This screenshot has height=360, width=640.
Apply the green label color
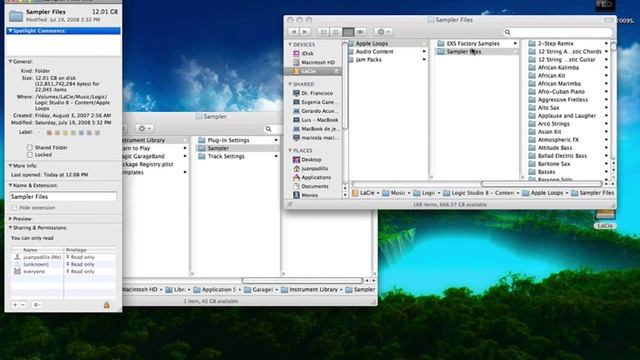(x=73, y=133)
